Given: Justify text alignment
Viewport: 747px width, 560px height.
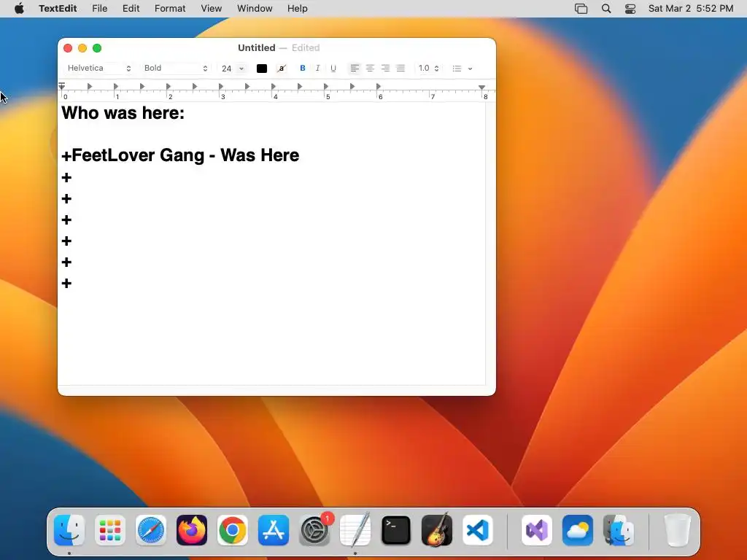Looking at the screenshot, I should [400, 68].
